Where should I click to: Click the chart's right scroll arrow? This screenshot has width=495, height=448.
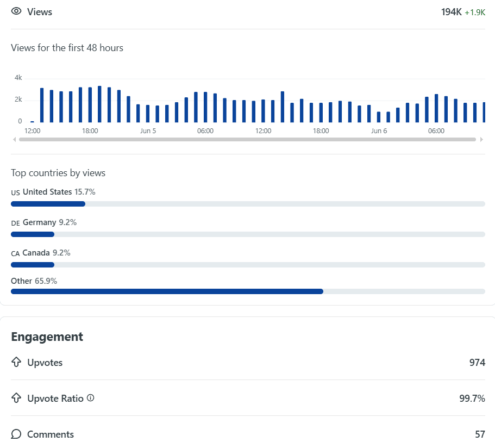[x=481, y=139]
